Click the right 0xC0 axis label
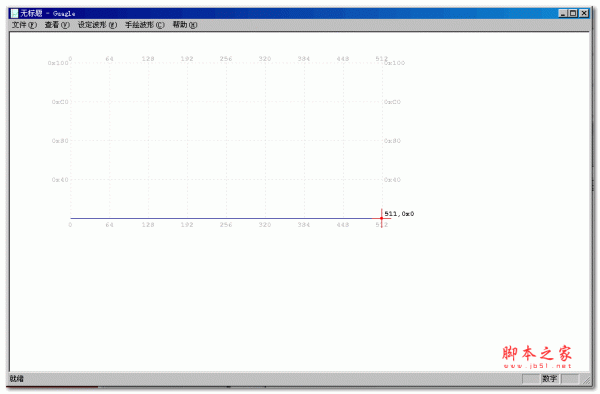The width and height of the screenshot is (600, 394). (392, 102)
